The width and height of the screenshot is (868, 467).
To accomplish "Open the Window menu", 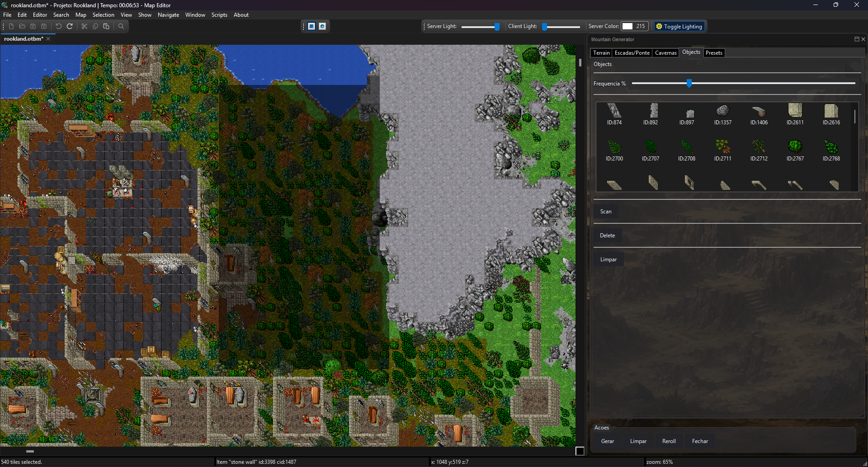I will tap(195, 15).
